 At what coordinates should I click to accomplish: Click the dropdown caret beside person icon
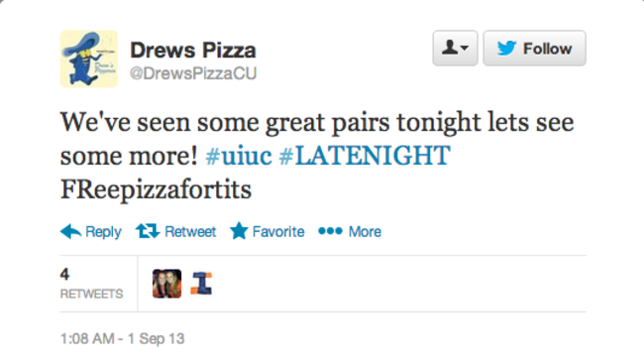click(464, 48)
